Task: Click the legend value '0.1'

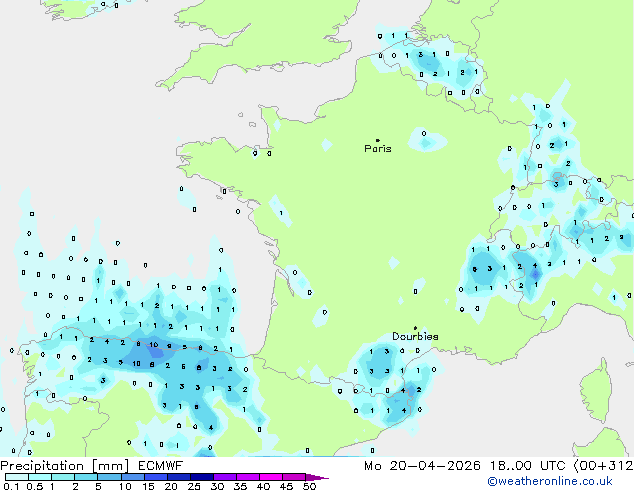Action: pyautogui.click(x=11, y=486)
